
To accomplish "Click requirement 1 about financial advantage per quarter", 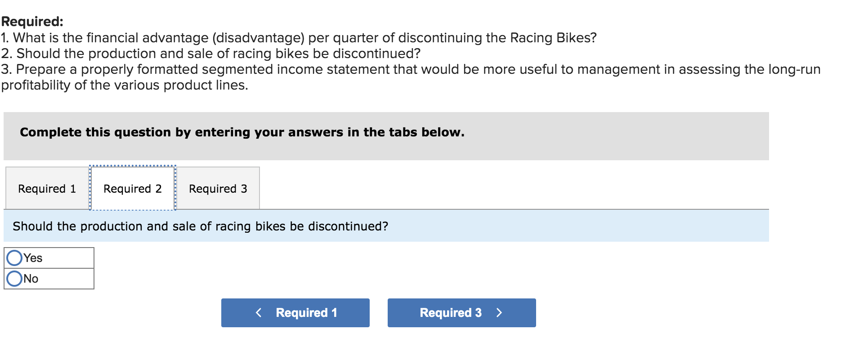I will [299, 38].
